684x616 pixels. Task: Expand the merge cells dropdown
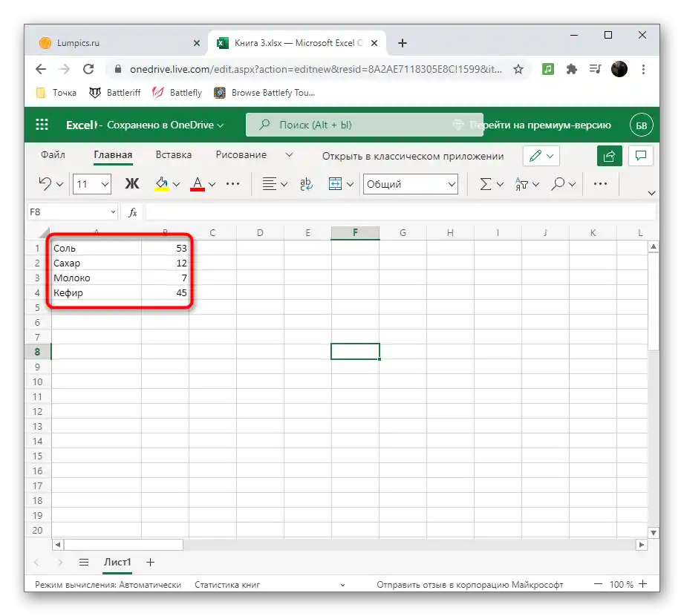click(350, 184)
